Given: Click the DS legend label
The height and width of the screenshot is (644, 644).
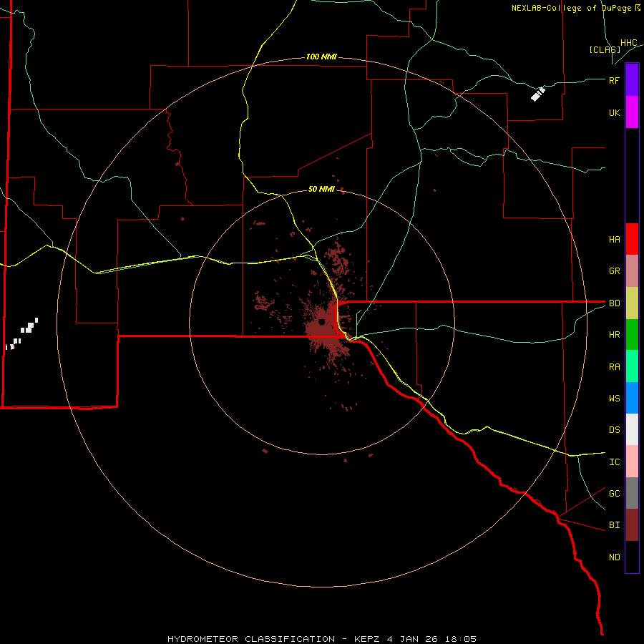Looking at the screenshot, I should point(614,429).
